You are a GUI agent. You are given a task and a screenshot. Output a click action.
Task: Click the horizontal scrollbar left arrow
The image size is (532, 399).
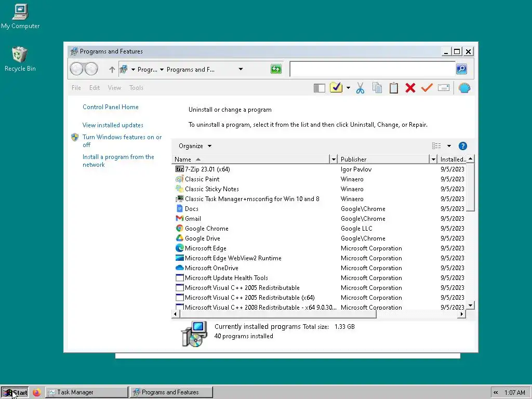tap(175, 314)
